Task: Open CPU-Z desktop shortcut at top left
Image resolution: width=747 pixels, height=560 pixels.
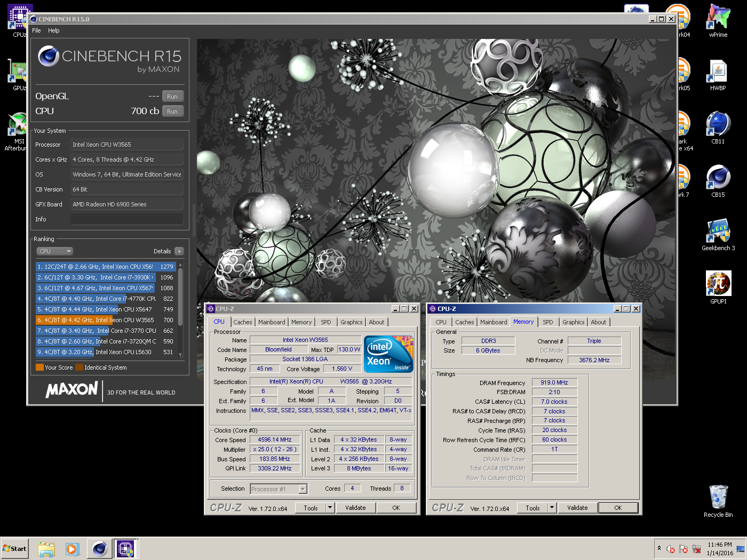Action: [x=18, y=21]
